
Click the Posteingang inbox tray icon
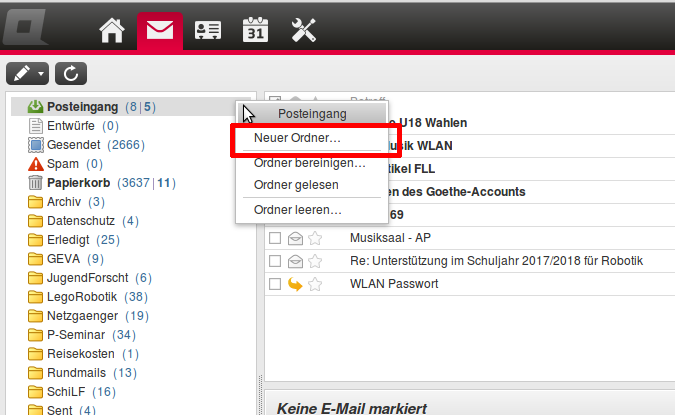(35, 107)
